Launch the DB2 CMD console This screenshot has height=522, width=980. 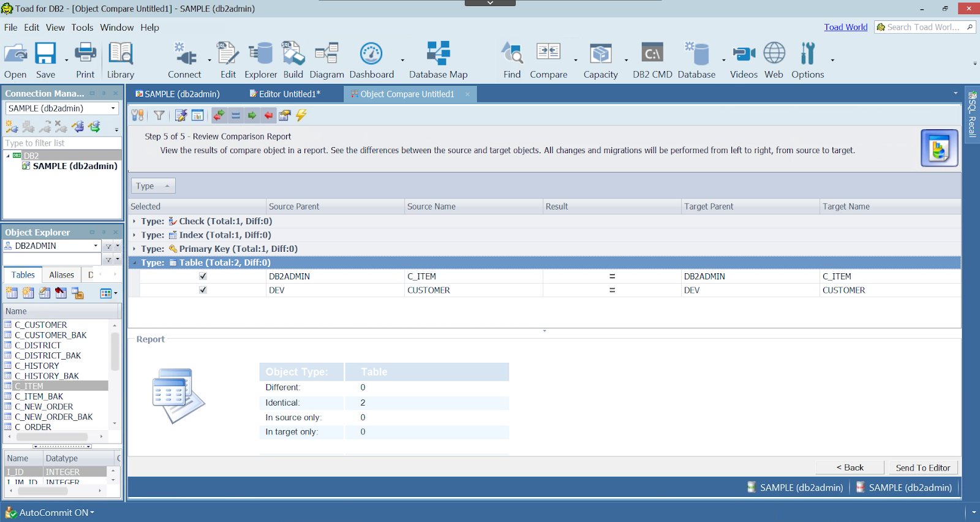coord(652,60)
